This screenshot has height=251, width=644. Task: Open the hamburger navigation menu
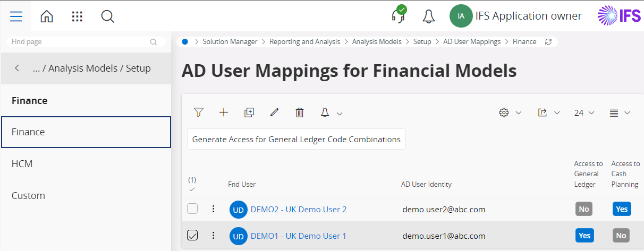pos(16,16)
